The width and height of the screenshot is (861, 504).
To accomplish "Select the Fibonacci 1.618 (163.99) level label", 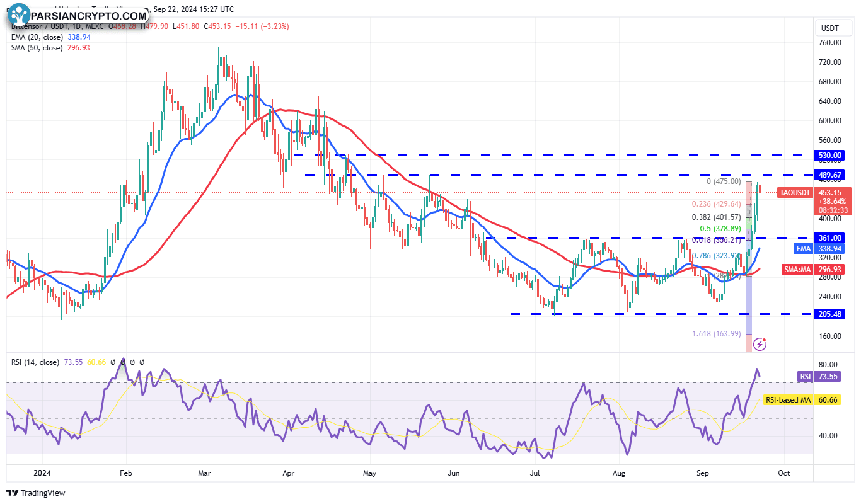I will tap(715, 334).
